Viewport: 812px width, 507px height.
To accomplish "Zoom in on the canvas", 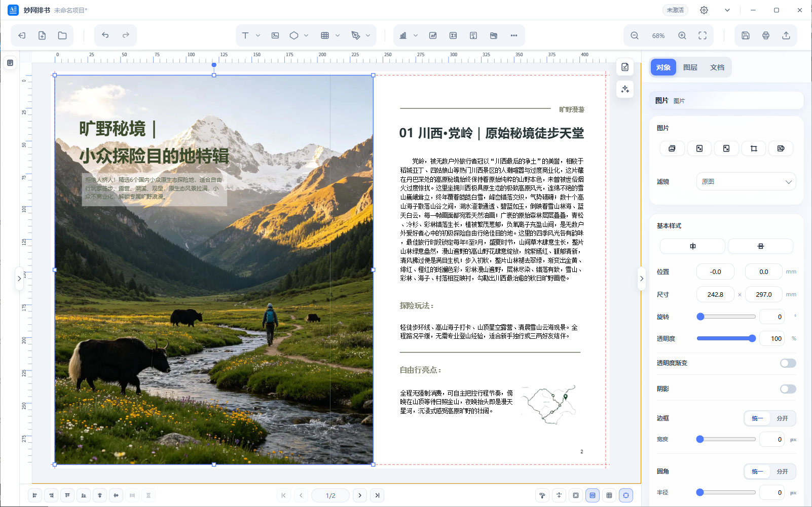I will point(682,35).
